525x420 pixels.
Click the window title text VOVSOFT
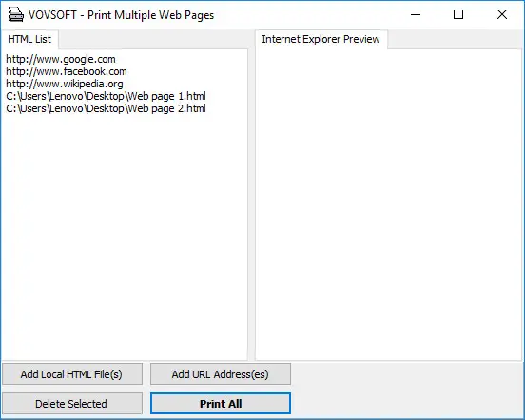coord(52,15)
